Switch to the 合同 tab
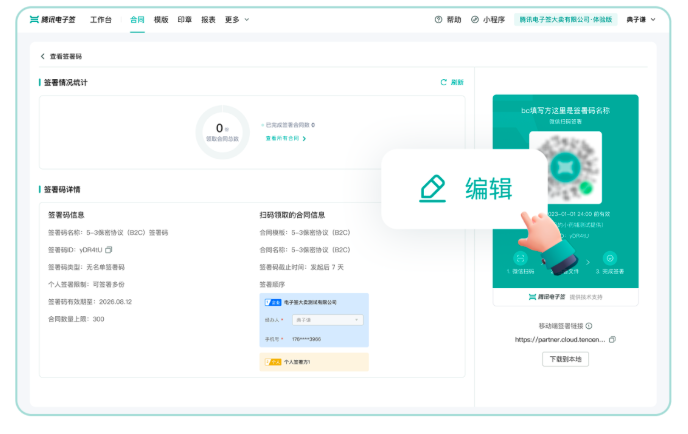 137,20
